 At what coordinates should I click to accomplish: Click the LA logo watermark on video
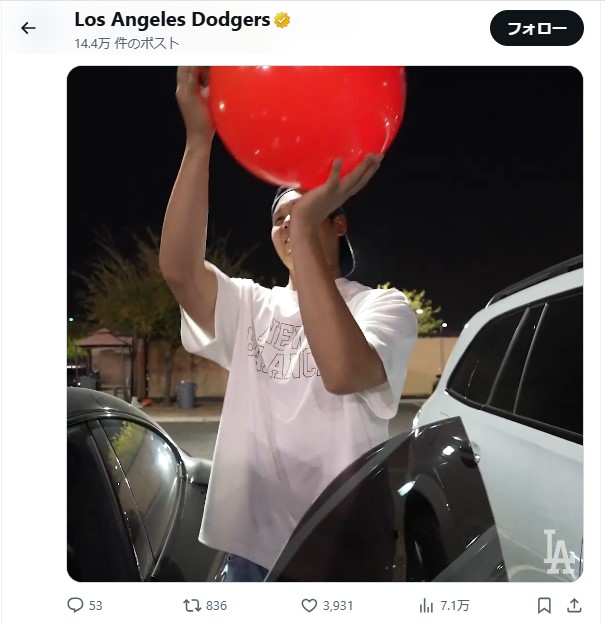(560, 552)
